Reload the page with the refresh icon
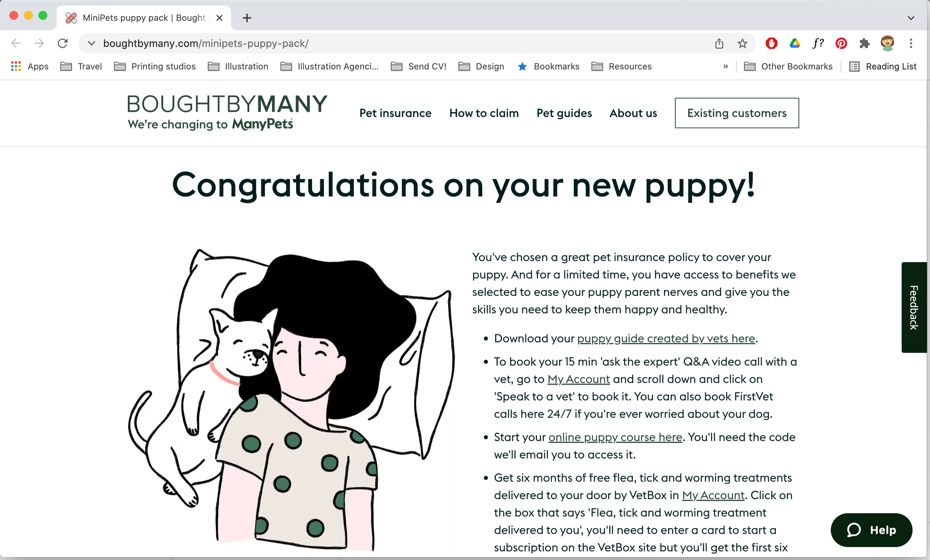 [x=62, y=43]
